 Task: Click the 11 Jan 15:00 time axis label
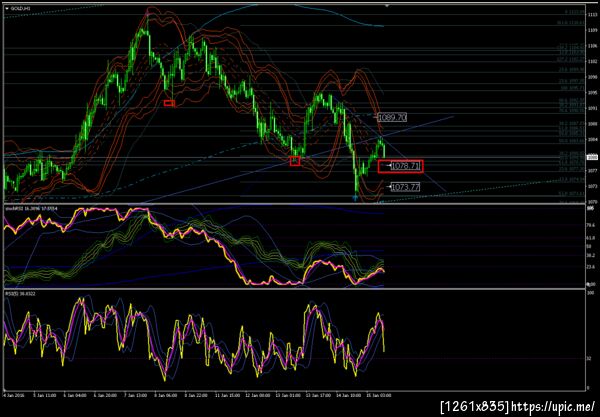227,395
